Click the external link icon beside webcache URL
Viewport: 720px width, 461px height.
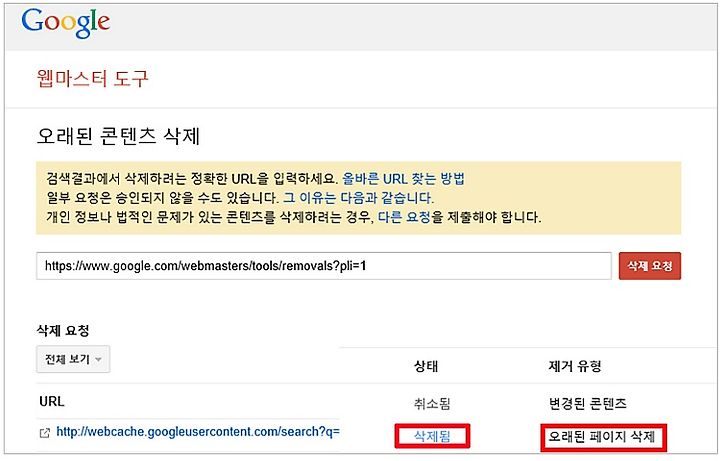(x=45, y=433)
